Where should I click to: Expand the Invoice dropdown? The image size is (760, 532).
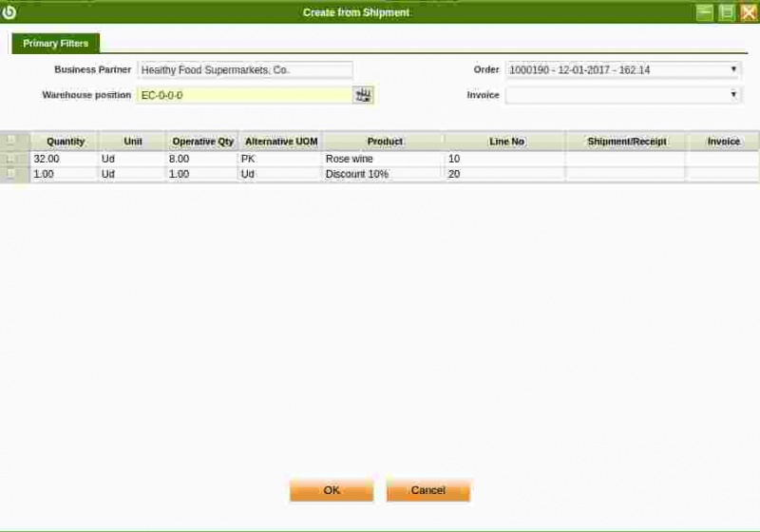click(733, 95)
